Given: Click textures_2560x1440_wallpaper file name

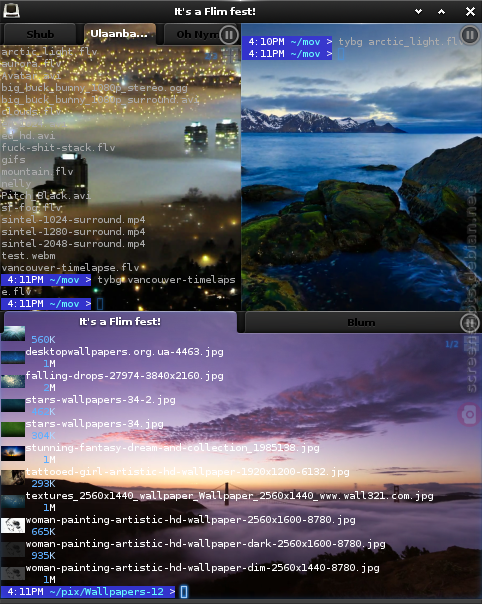Looking at the screenshot, I should pyautogui.click(x=230, y=496).
